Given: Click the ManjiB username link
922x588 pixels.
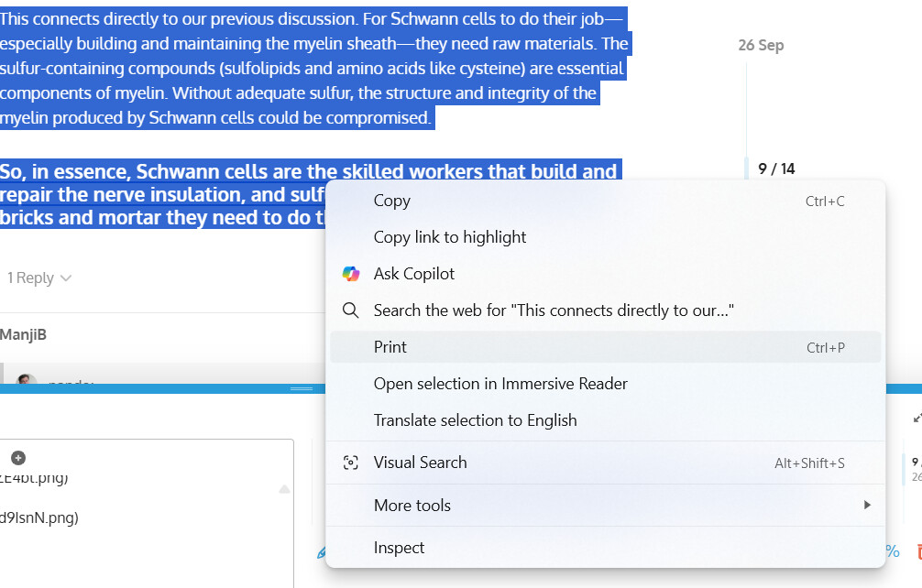Looking at the screenshot, I should pos(24,335).
